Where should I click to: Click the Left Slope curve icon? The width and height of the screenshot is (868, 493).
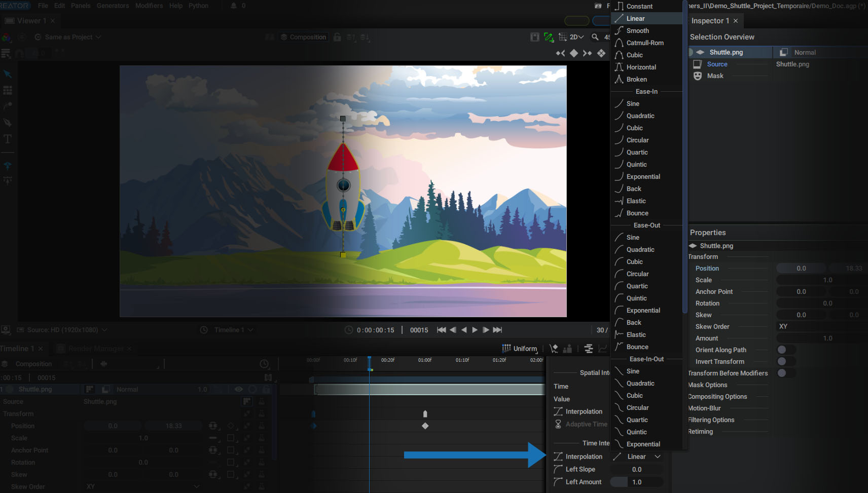click(558, 469)
